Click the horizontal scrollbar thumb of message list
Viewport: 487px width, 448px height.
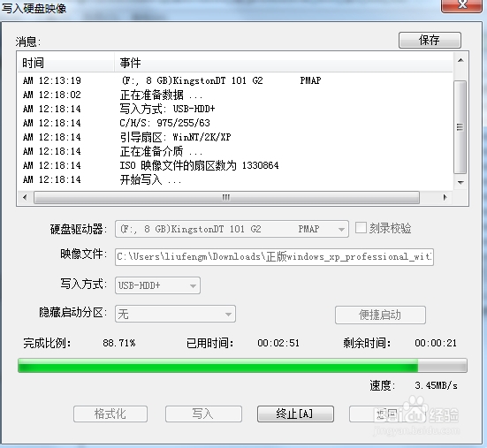[x=226, y=197]
